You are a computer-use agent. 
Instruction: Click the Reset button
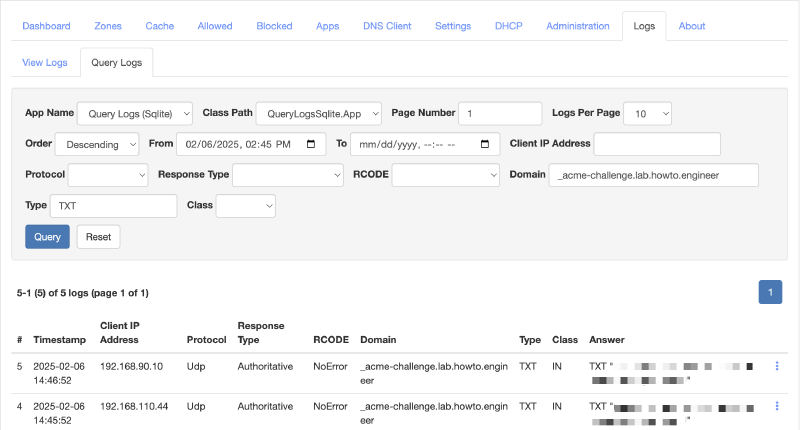98,237
